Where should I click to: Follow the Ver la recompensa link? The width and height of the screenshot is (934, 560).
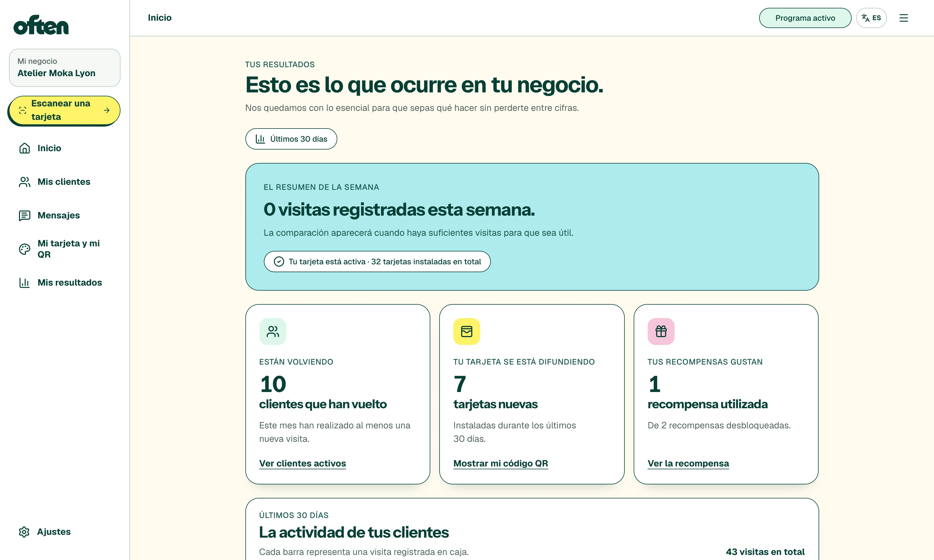(688, 463)
